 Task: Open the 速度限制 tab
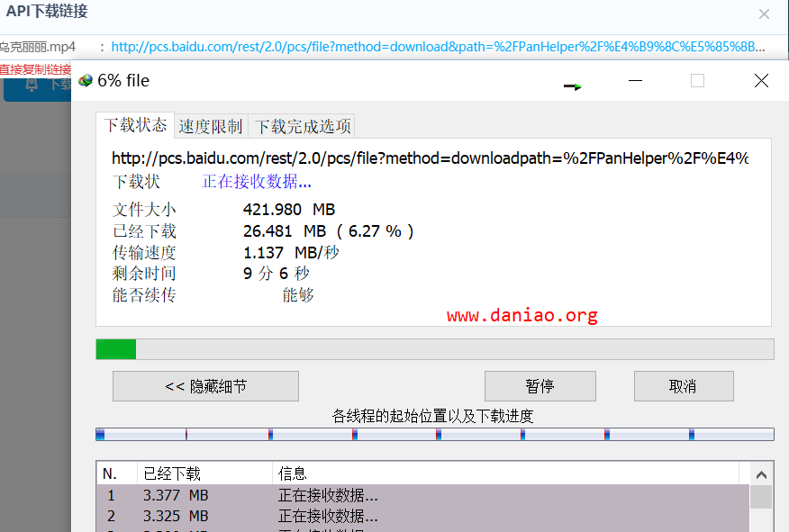point(211,126)
